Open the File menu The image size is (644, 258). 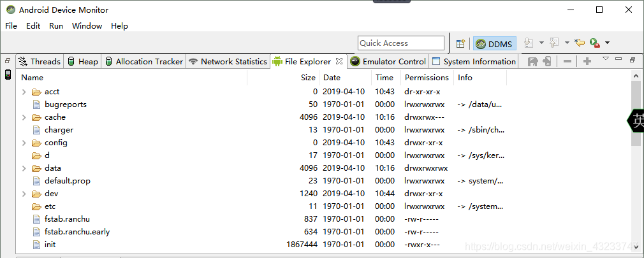pos(11,26)
